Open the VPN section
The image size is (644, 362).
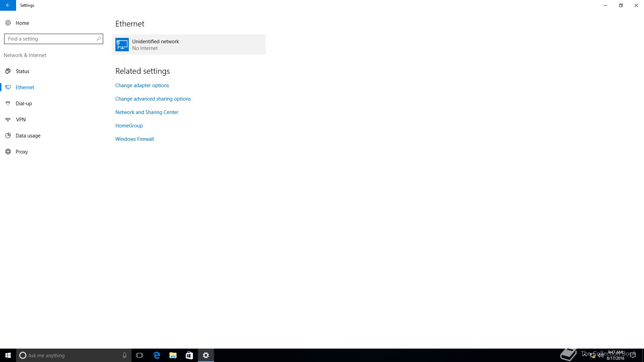tap(20, 120)
